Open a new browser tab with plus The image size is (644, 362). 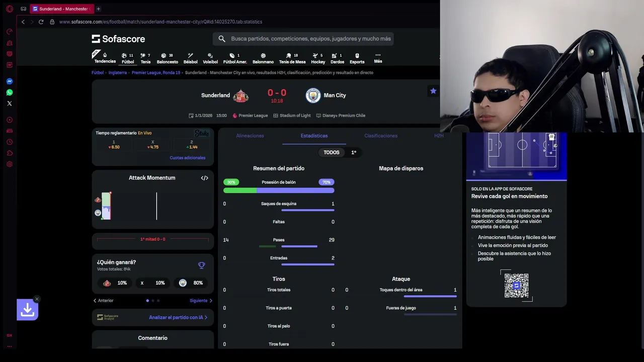coord(98,9)
